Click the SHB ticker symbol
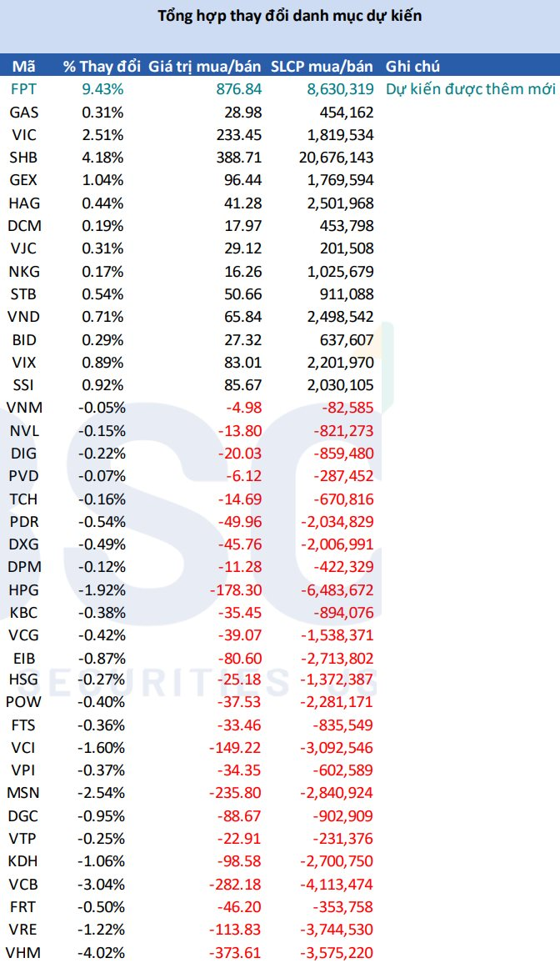Viewport: 560px width, 968px height. 23,158
